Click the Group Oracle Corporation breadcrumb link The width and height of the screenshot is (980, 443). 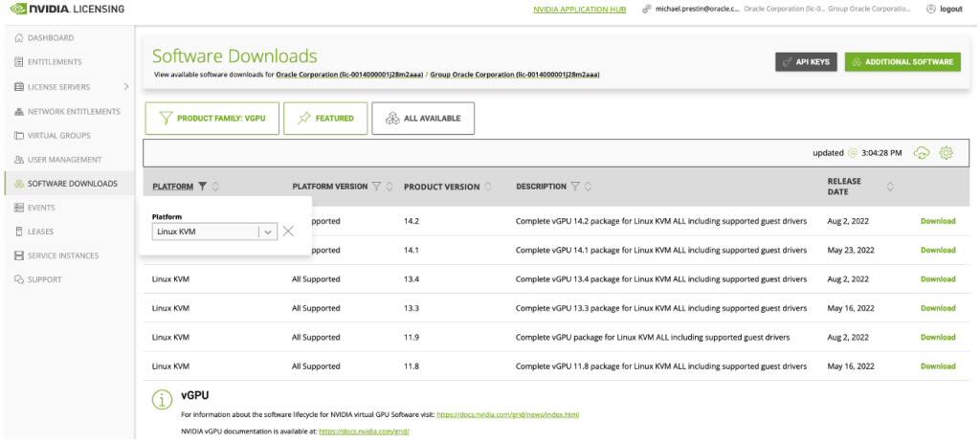pos(515,75)
